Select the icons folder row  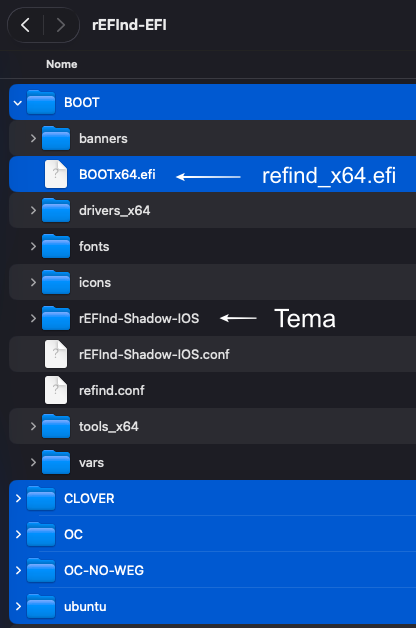213,282
